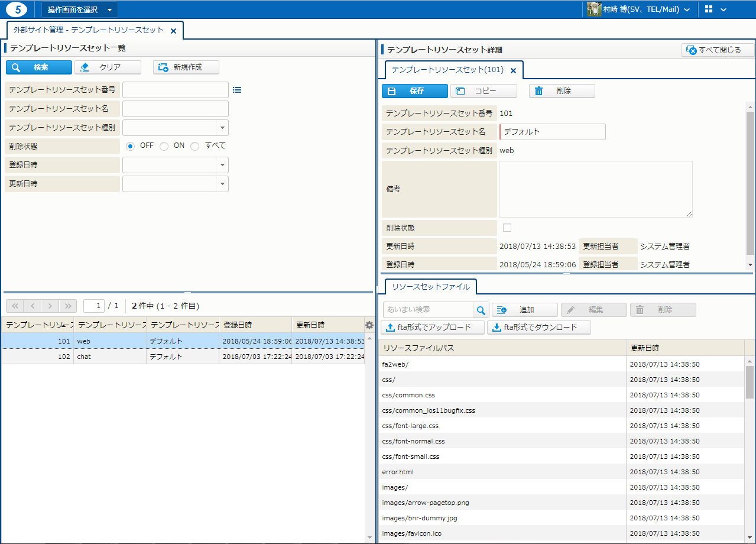Image resolution: width=756 pixels, height=544 pixels.
Task: Open the テンプレートリソースセット種別 dropdown
Action: click(x=222, y=128)
